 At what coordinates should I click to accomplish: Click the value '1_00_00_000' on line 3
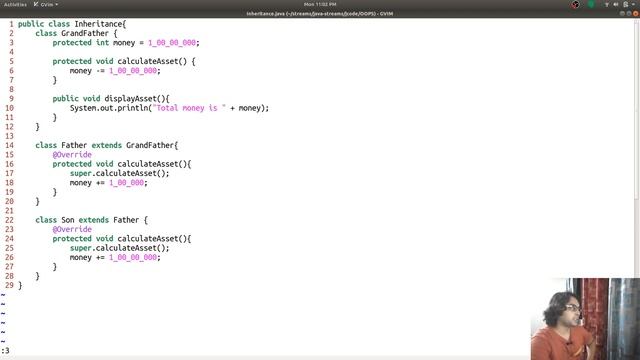click(x=171, y=43)
